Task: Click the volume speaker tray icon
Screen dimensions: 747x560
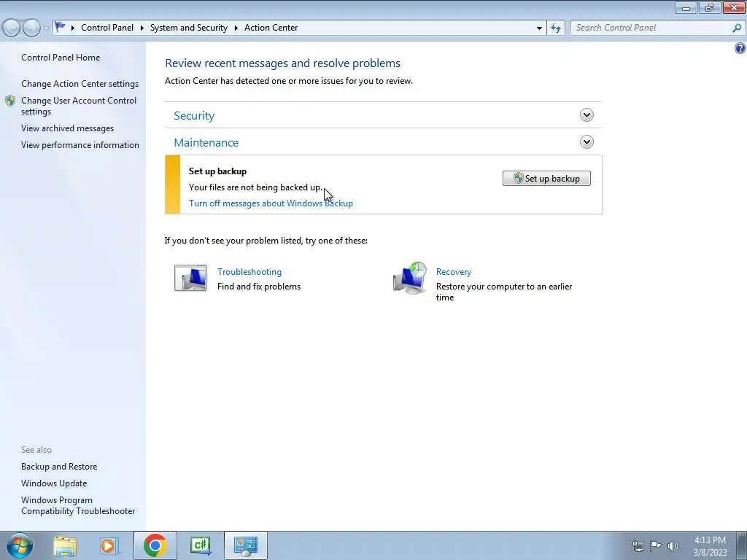Action: (x=673, y=546)
